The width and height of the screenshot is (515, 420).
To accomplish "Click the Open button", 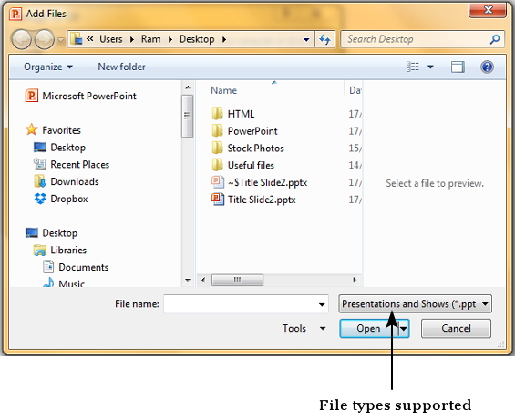I will (368, 328).
